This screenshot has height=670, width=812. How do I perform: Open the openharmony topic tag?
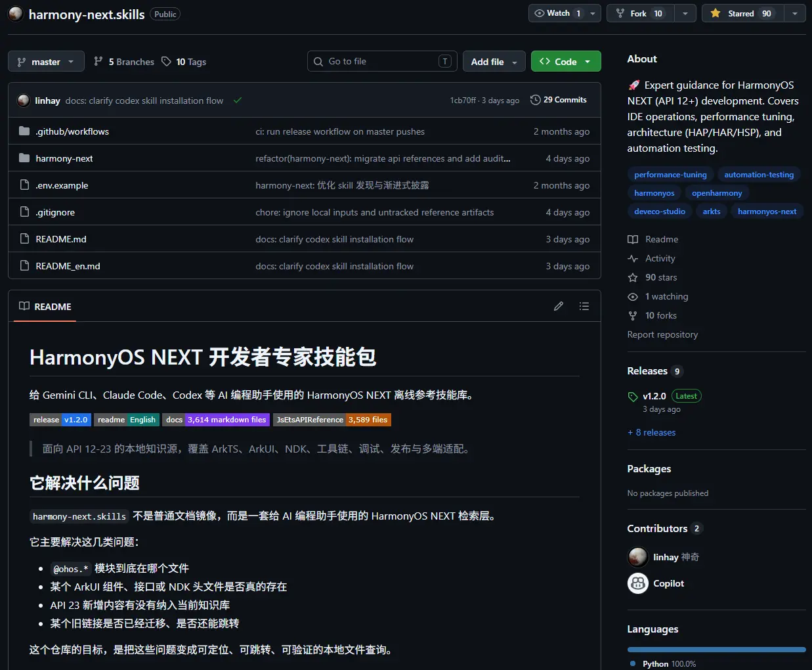pos(717,193)
